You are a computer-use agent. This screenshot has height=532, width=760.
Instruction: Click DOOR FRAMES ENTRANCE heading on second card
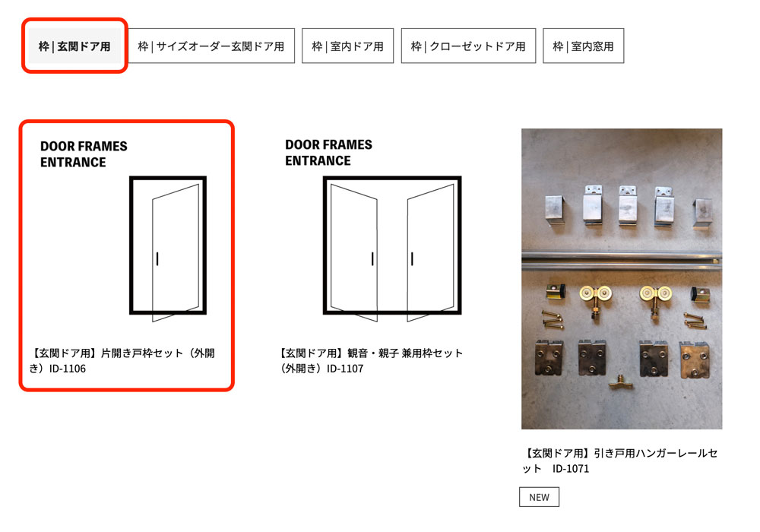coord(328,153)
